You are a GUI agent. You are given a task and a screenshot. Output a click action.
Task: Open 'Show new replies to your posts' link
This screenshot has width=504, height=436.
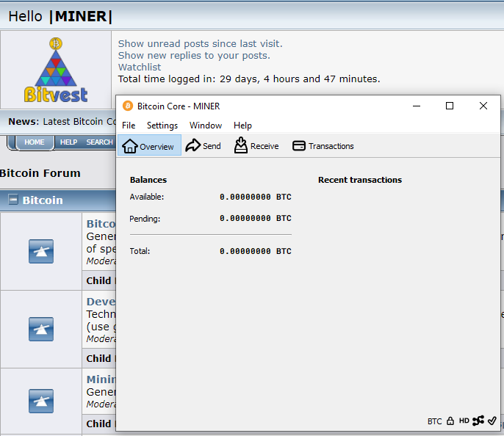click(194, 55)
